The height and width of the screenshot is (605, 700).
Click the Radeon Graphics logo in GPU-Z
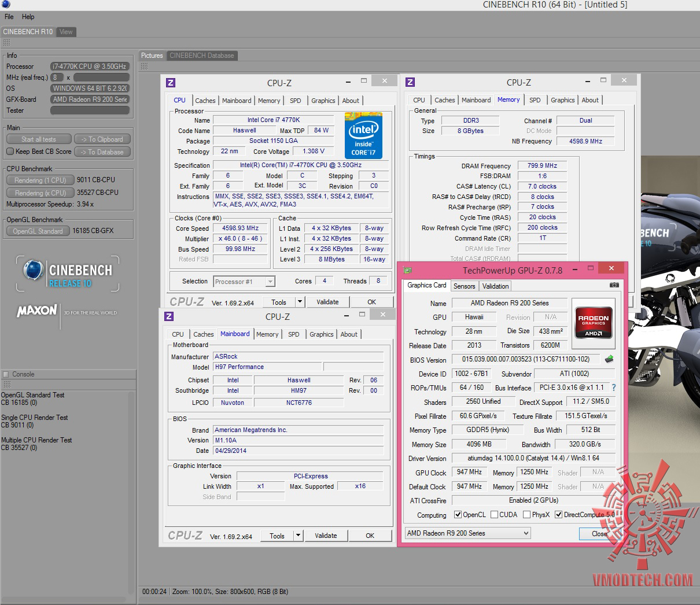point(594,322)
